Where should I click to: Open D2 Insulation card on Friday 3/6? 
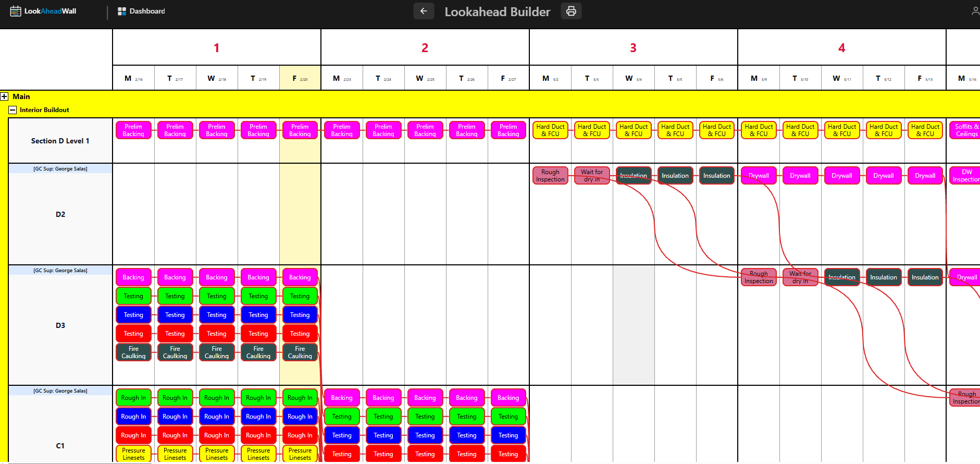(717, 176)
